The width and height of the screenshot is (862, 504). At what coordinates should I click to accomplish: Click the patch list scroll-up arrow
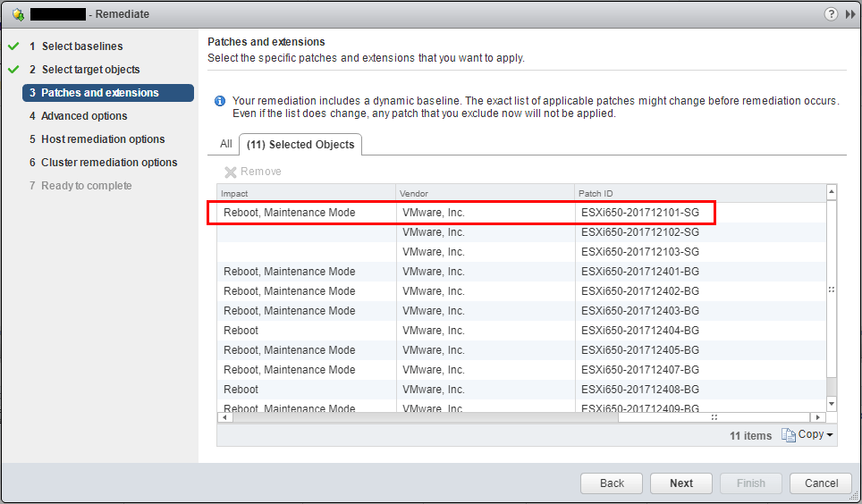tap(832, 192)
